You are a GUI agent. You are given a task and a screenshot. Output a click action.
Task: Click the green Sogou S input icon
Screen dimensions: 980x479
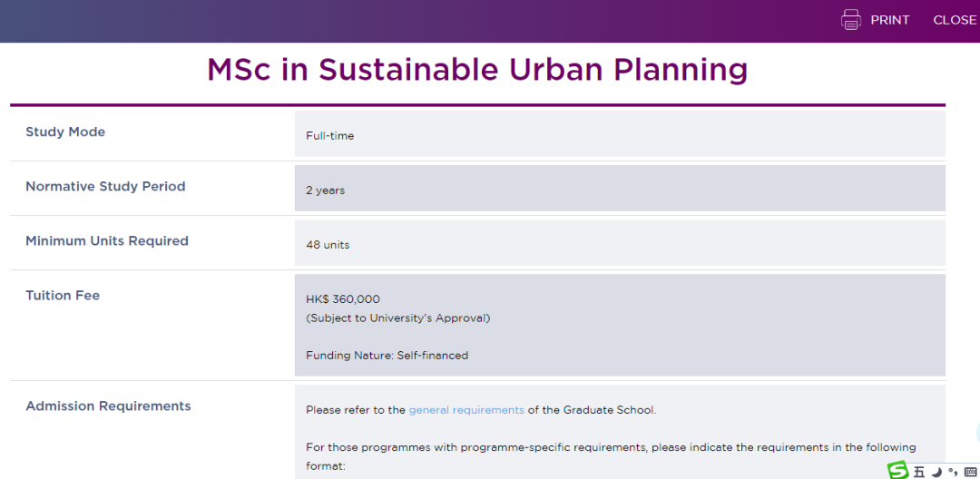[x=898, y=470]
